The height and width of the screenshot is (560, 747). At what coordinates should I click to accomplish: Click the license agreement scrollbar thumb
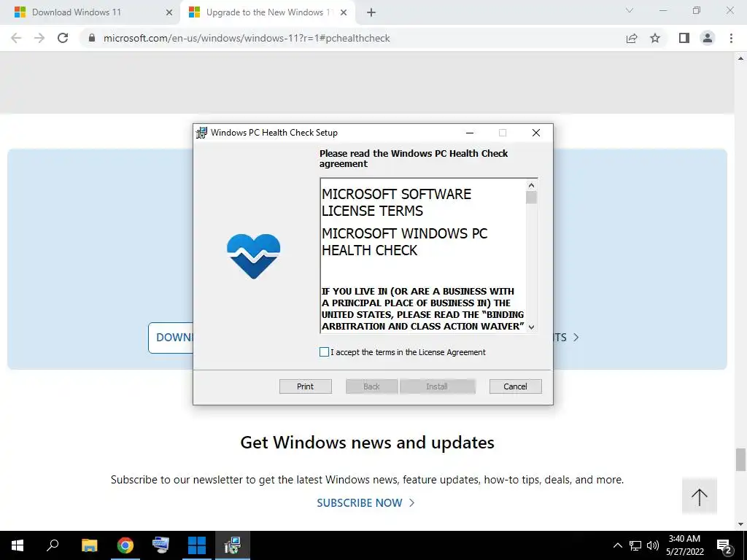tap(531, 197)
